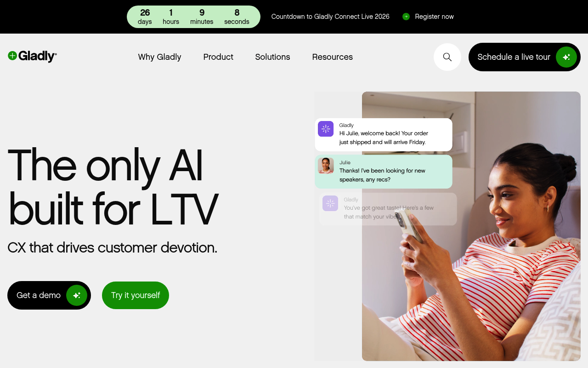The image size is (588, 368).
Task: Click the Register now link
Action: (434, 17)
